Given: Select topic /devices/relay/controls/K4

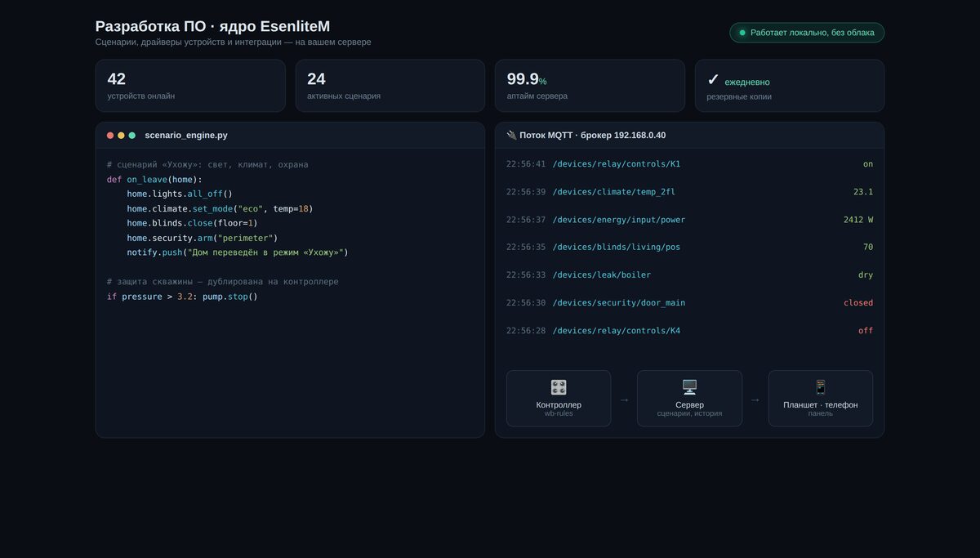Looking at the screenshot, I should point(617,331).
